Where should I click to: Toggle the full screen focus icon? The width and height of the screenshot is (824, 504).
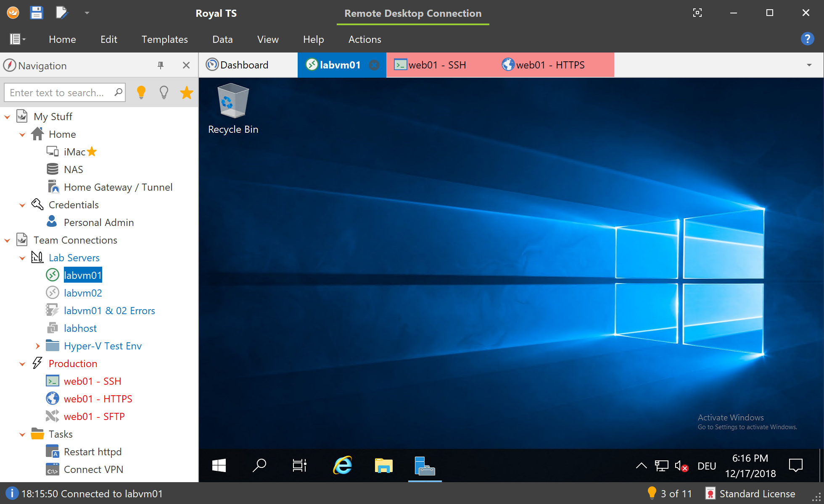(x=697, y=13)
